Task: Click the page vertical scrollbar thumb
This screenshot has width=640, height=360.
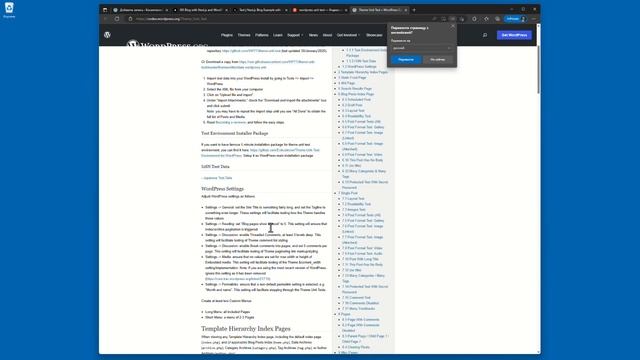Action: [x=538, y=69]
